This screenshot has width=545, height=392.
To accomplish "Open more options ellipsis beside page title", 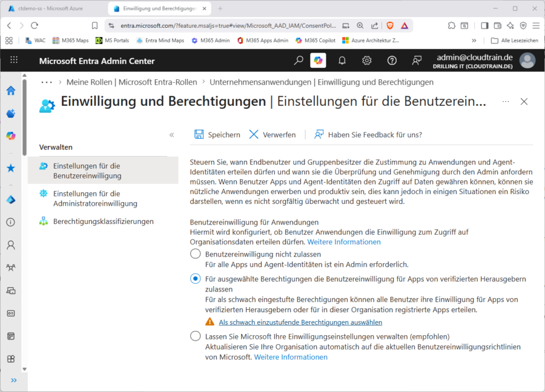I will 506,102.
